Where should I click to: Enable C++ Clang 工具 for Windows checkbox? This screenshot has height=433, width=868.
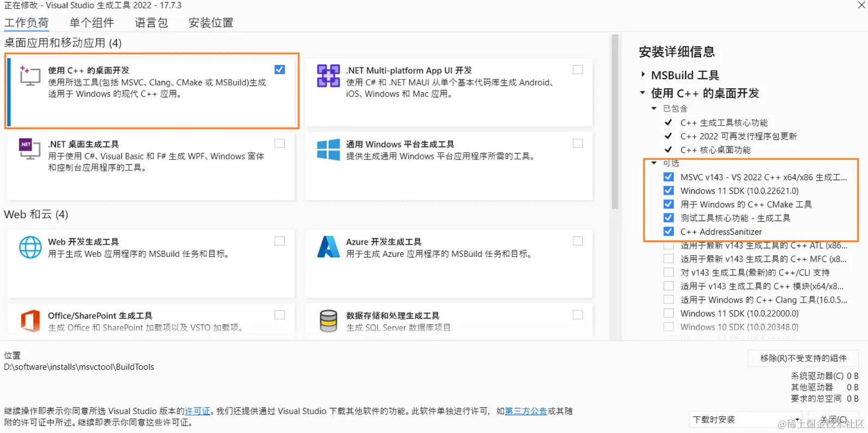coord(669,300)
